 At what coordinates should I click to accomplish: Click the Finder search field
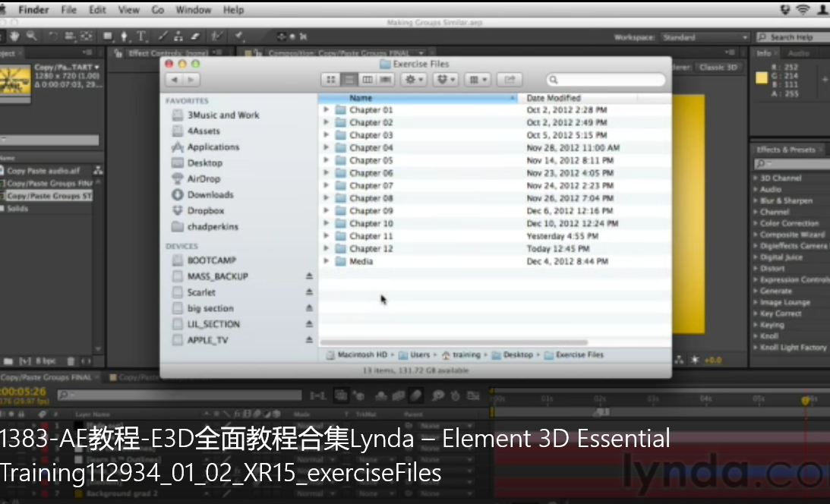(x=606, y=80)
